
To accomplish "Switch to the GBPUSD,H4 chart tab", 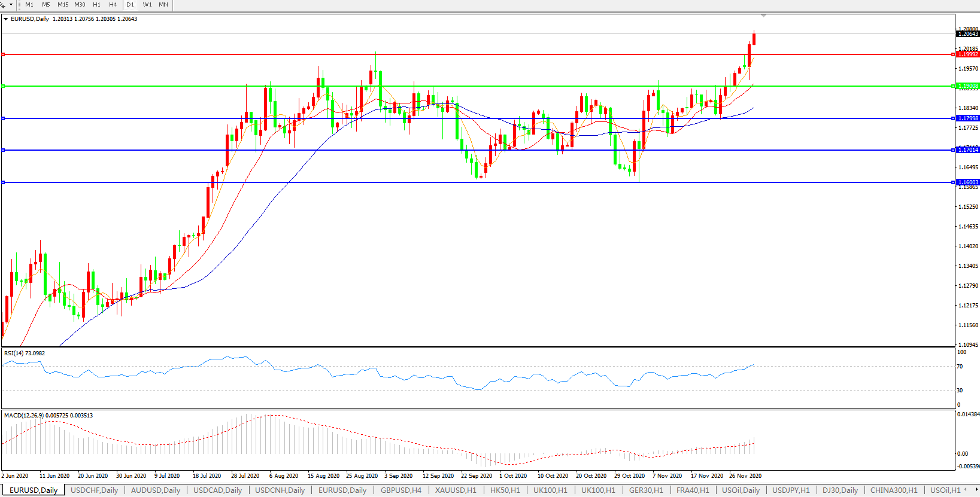I will pos(401,490).
